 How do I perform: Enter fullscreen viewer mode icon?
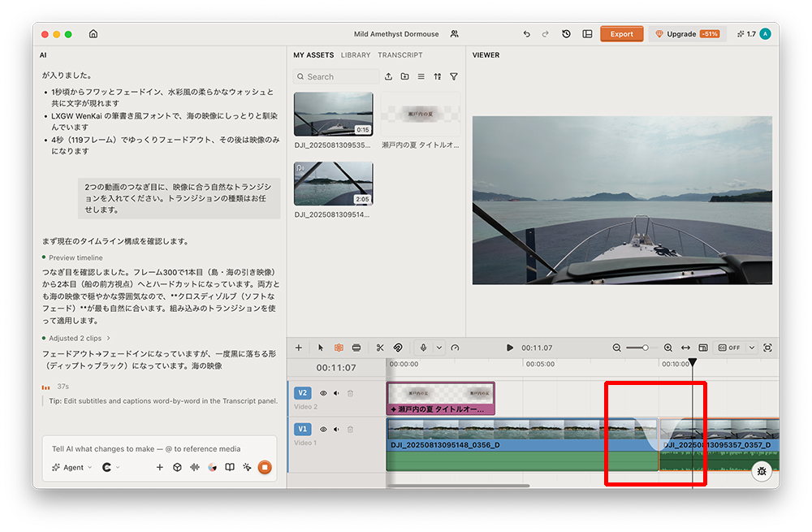point(767,348)
